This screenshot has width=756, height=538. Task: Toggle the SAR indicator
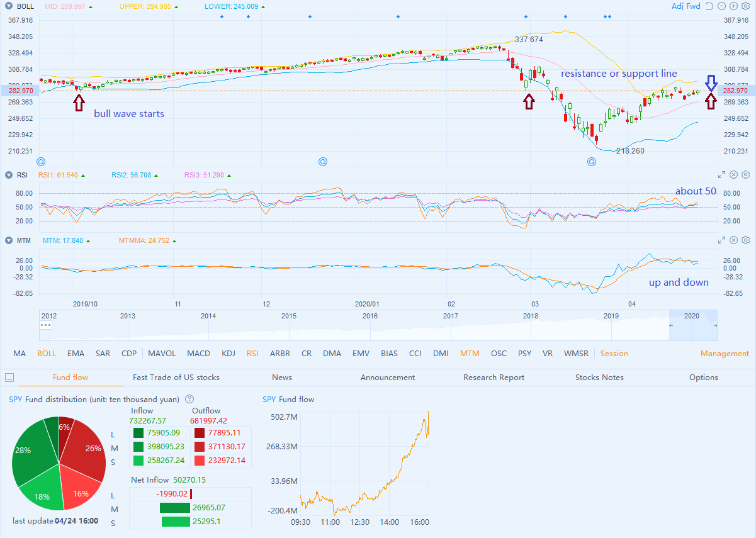coord(103,354)
